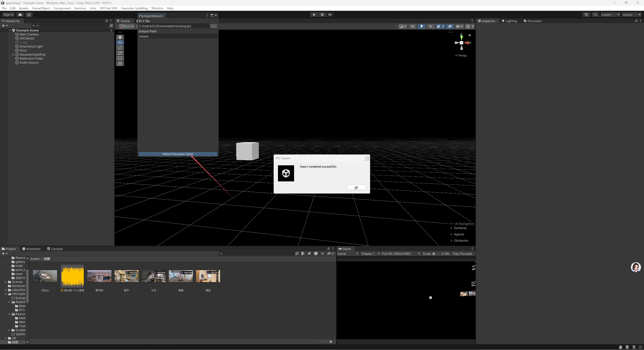Click the Import Gaussian Splat button
This screenshot has height=350, width=644.
pyautogui.click(x=178, y=154)
